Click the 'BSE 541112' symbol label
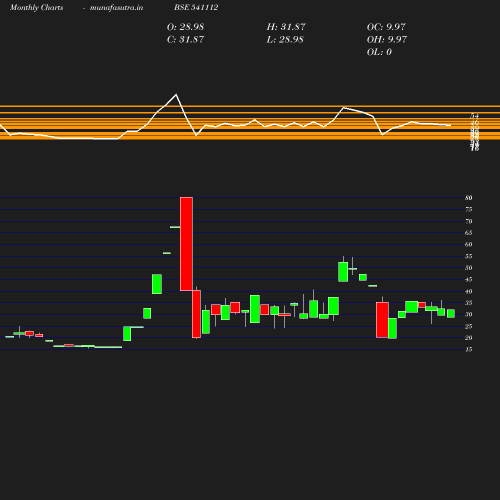 [196, 7]
